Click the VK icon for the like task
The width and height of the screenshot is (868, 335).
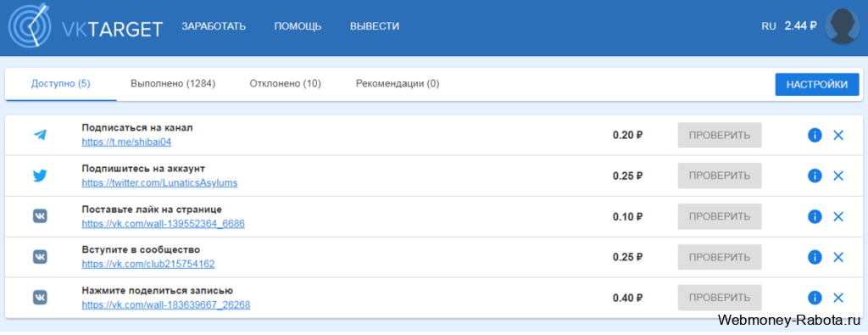tap(40, 216)
